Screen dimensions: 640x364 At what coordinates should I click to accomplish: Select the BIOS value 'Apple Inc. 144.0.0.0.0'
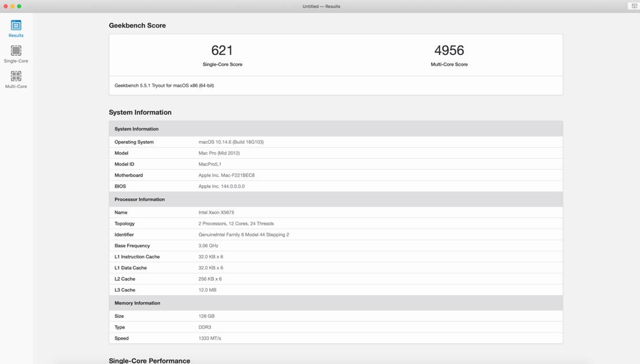[x=221, y=186]
